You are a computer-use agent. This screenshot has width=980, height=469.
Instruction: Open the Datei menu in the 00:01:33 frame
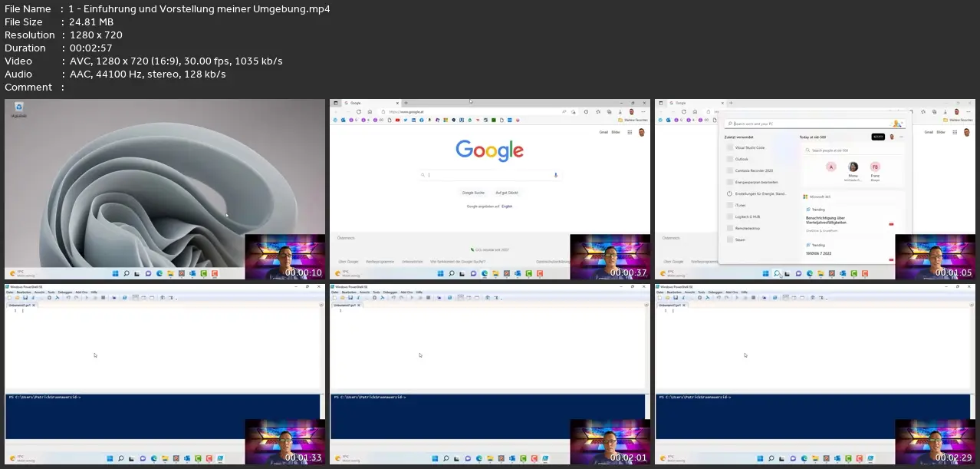(x=11, y=292)
